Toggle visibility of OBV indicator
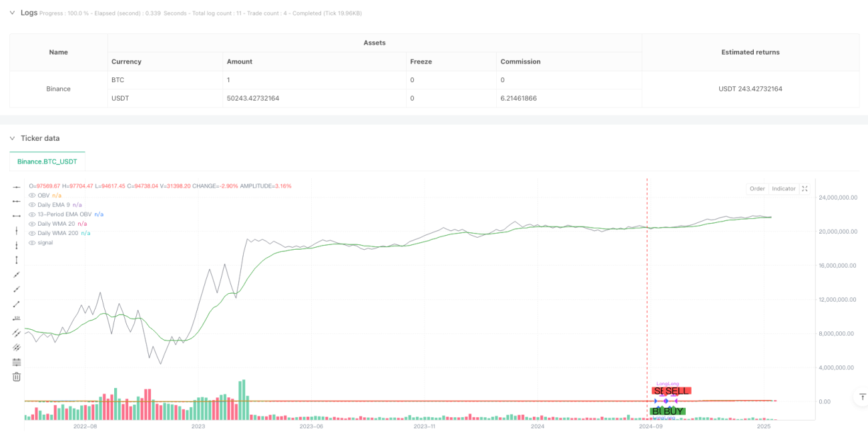Viewport: 868px width, 434px height. pos(32,195)
